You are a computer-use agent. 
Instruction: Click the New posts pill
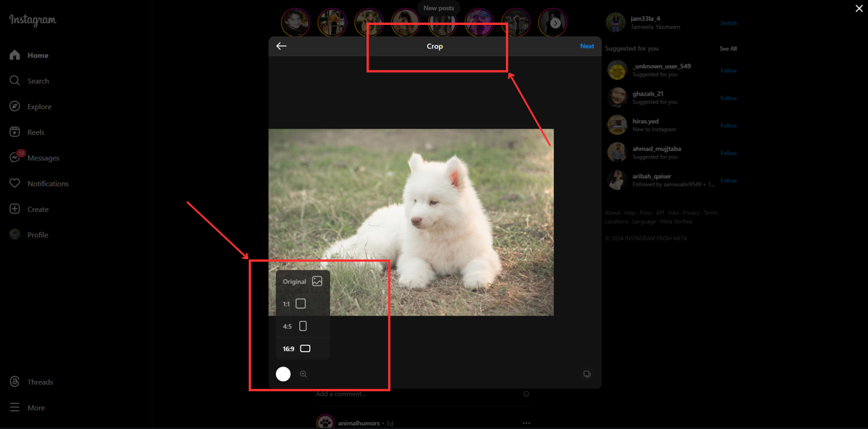439,8
